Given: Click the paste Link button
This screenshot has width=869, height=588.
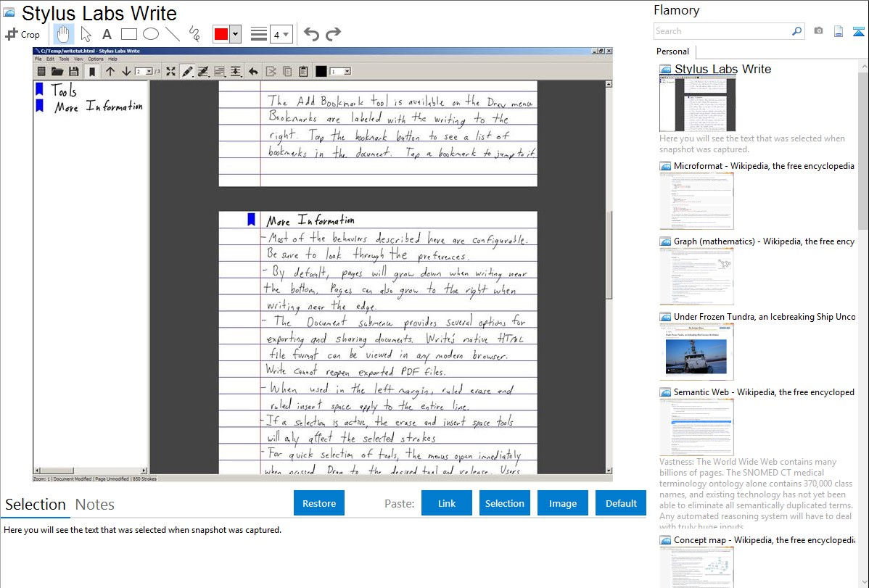Looking at the screenshot, I should click(x=447, y=503).
